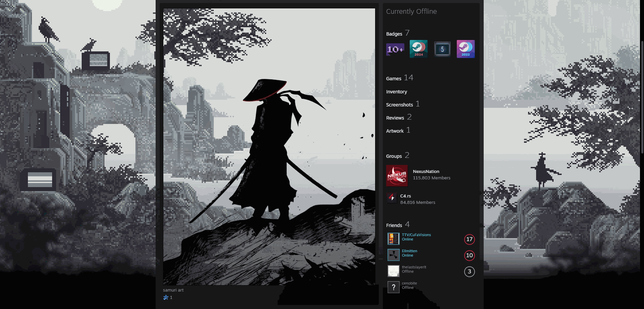Open the C4.rs group name link
Image resolution: width=644 pixels, height=309 pixels.
point(406,196)
